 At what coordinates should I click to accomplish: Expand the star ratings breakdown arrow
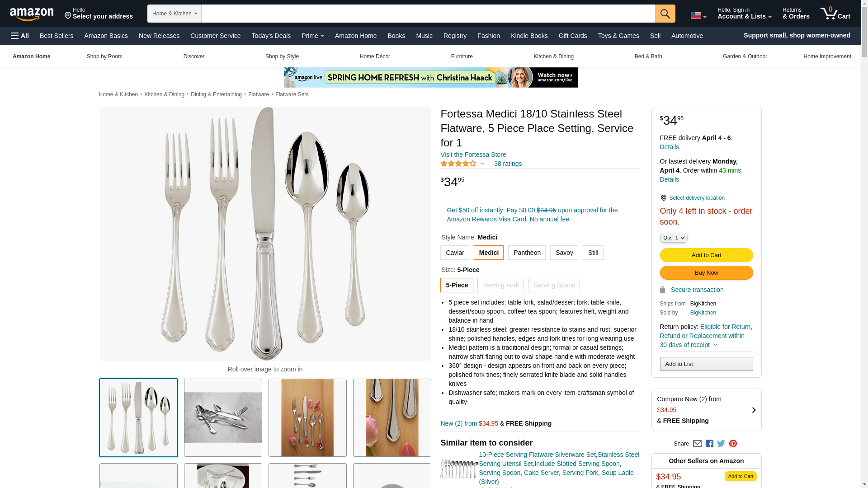[482, 164]
